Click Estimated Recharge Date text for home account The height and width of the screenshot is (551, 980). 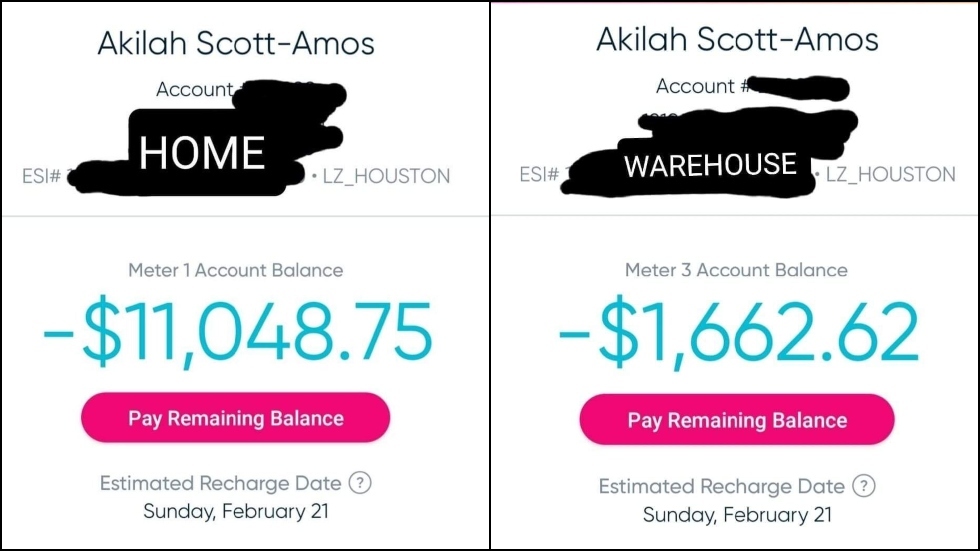pyautogui.click(x=222, y=484)
